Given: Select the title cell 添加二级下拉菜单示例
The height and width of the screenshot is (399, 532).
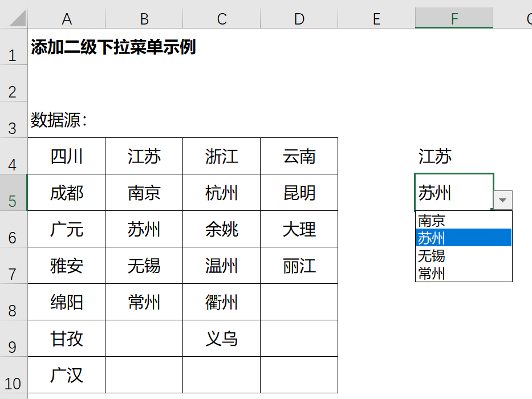Looking at the screenshot, I should 113,47.
